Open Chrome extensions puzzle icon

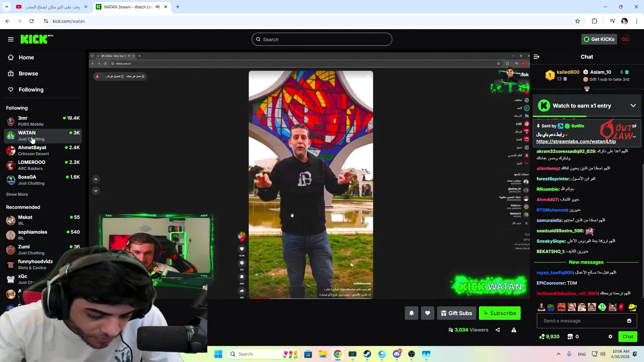[595, 21]
